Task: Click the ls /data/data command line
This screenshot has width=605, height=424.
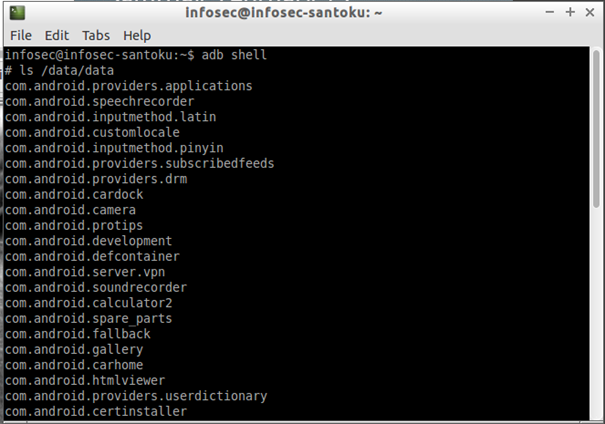Action: 60,71
